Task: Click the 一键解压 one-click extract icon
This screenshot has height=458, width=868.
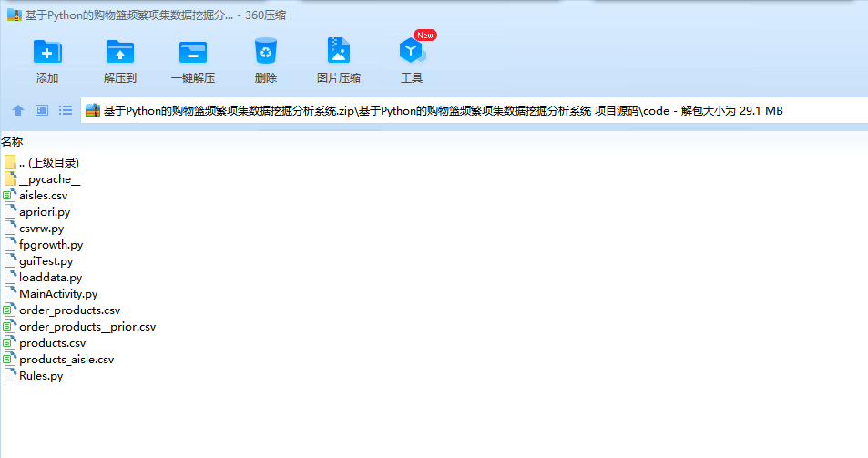Action: point(193,53)
